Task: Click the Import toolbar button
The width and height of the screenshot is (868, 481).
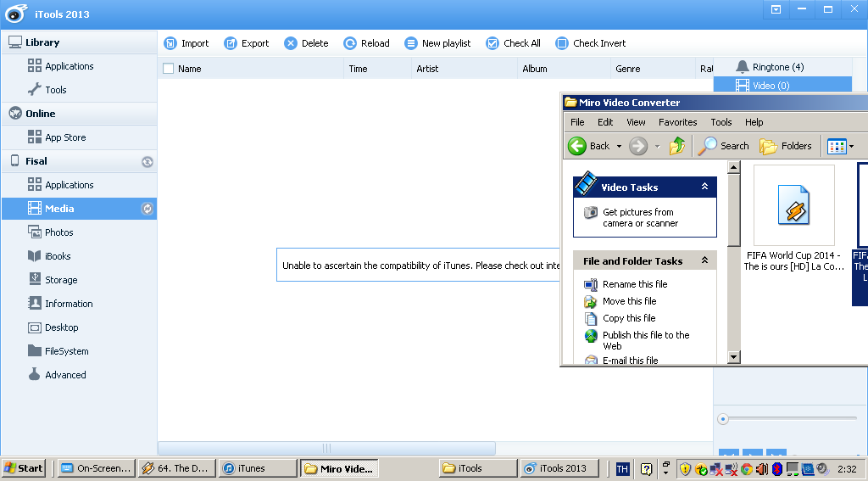Action: [x=186, y=43]
